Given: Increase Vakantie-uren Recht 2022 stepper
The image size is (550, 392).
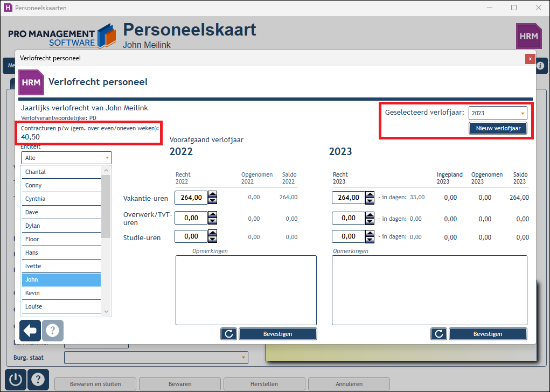Looking at the screenshot, I should coord(212,194).
